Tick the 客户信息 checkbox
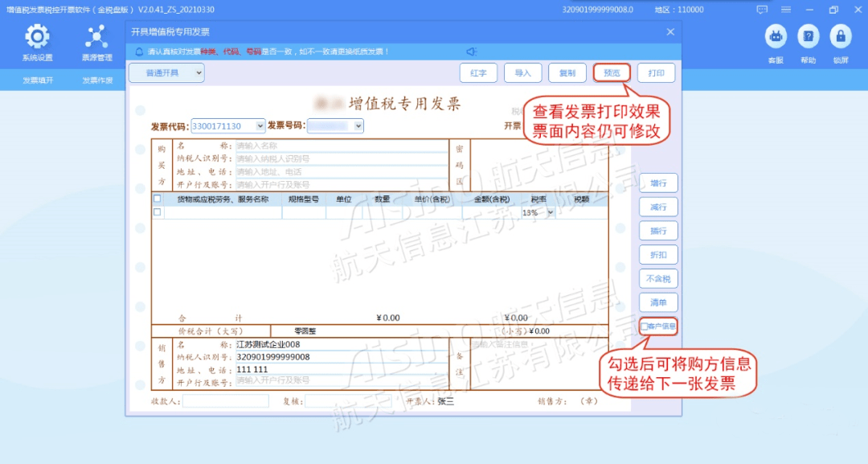This screenshot has width=868, height=464. (x=645, y=326)
